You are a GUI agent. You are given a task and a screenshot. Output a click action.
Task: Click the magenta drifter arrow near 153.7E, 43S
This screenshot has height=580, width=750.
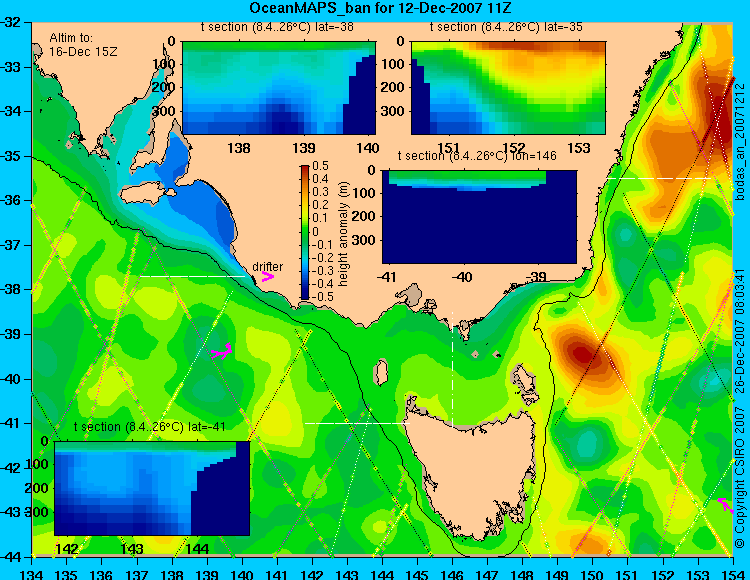(726, 505)
